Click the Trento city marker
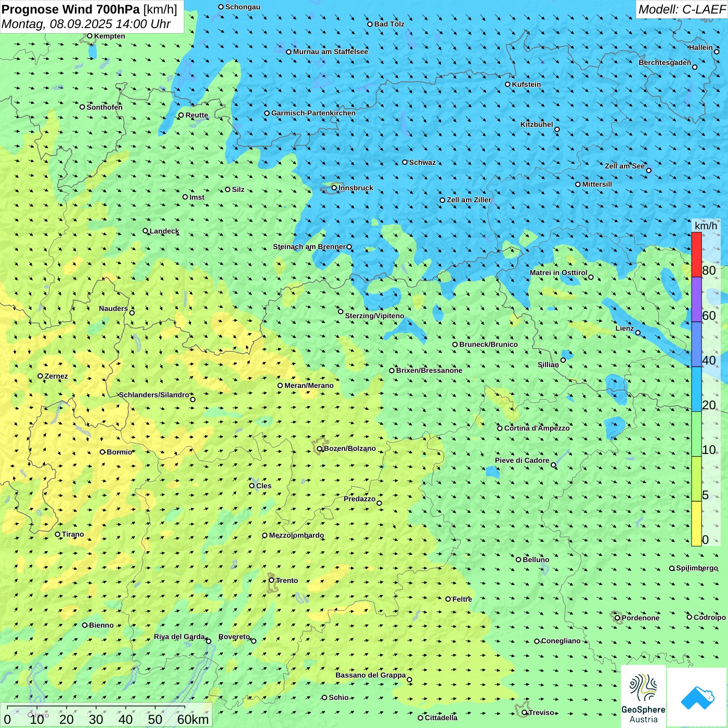 (x=271, y=580)
